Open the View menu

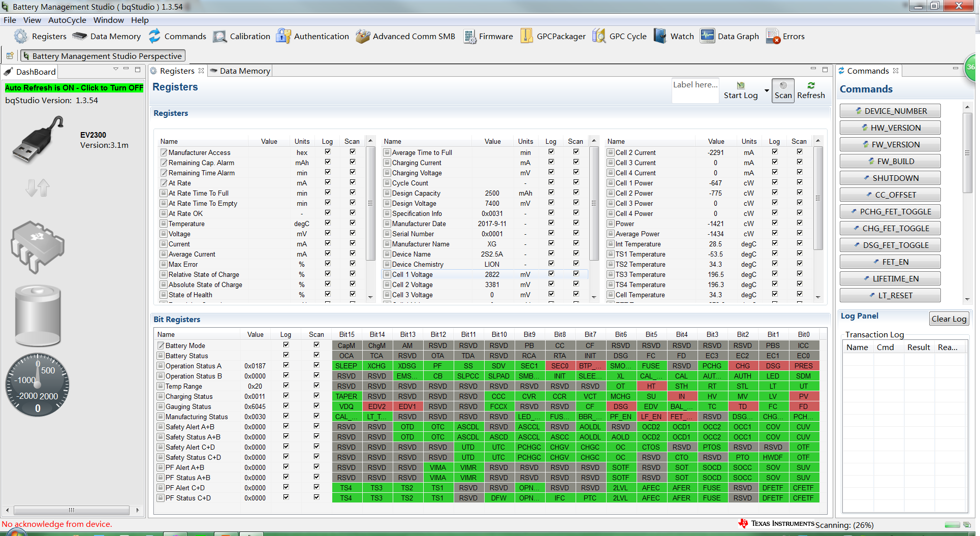click(32, 20)
